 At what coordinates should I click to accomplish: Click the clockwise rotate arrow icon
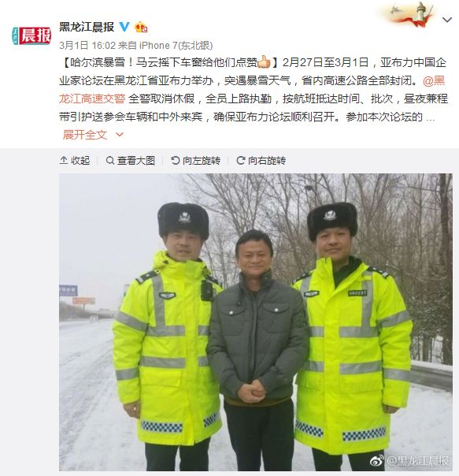[x=241, y=160]
